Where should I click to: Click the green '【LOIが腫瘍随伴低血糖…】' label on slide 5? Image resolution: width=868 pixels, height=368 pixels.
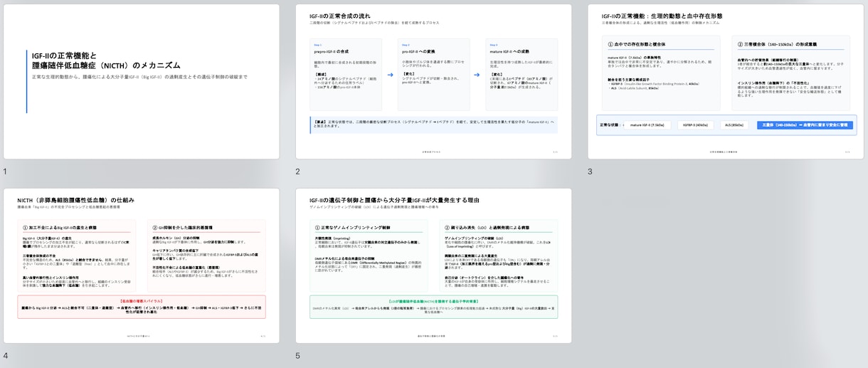[x=433, y=301]
